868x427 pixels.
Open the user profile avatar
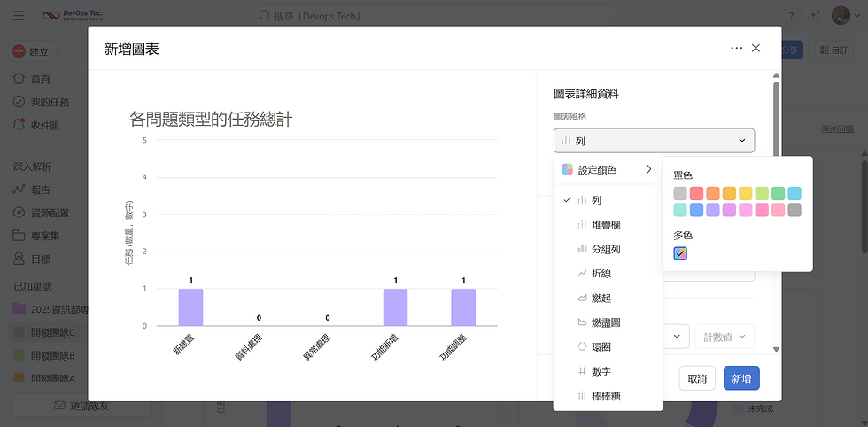tap(841, 16)
